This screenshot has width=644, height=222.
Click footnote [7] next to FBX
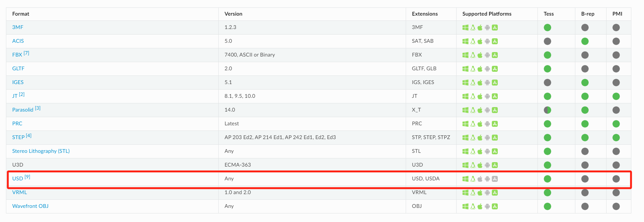(x=26, y=53)
